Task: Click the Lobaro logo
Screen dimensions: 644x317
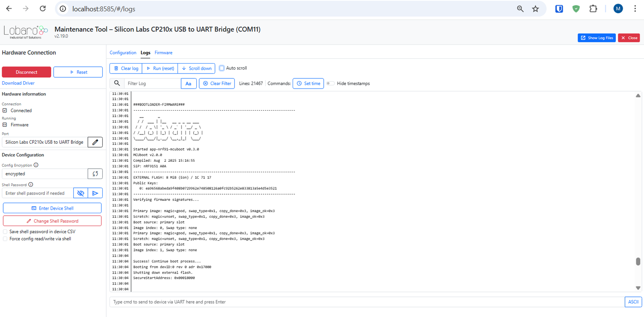Action: (x=26, y=32)
